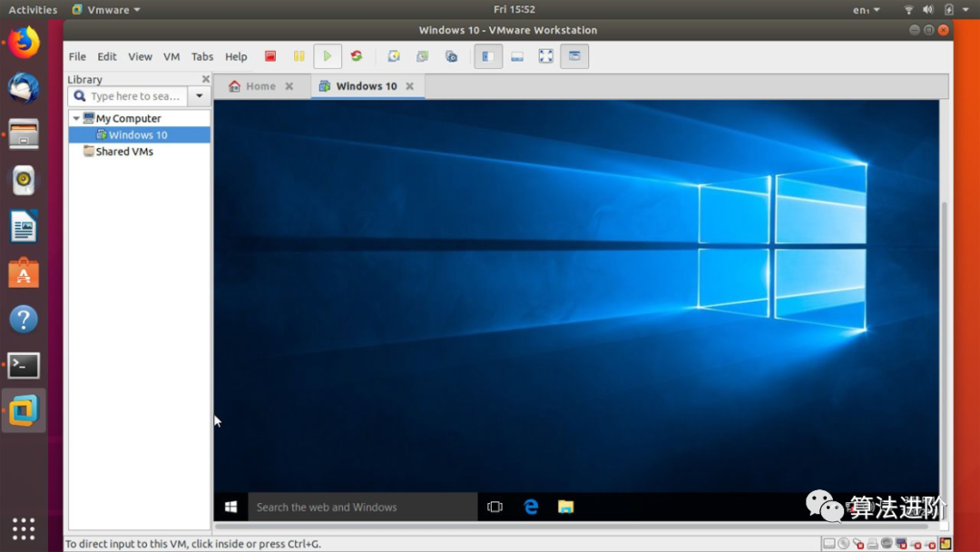The height and width of the screenshot is (552, 980).
Task: Revert to snapshot toolbar icon
Action: coord(423,56)
